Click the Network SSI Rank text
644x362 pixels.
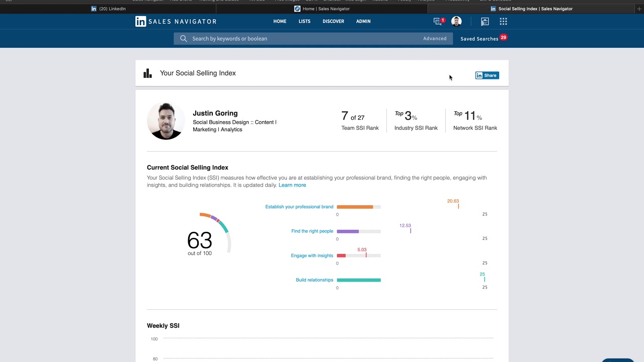tap(475, 128)
